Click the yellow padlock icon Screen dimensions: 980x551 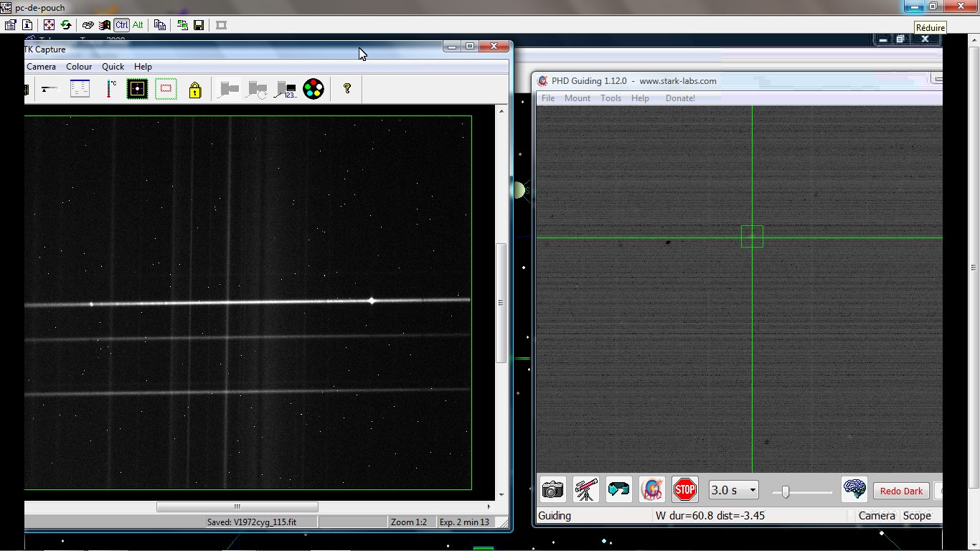coord(194,90)
